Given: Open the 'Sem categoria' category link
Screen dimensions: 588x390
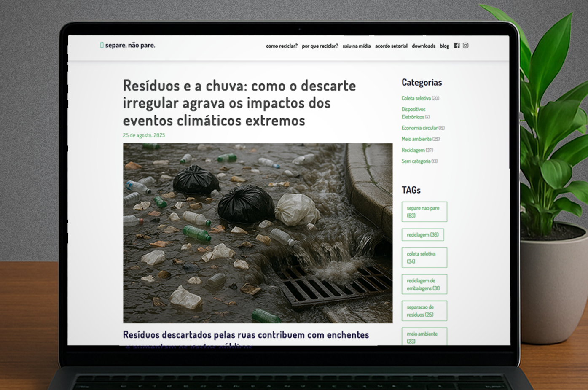Looking at the screenshot, I should click(416, 161).
